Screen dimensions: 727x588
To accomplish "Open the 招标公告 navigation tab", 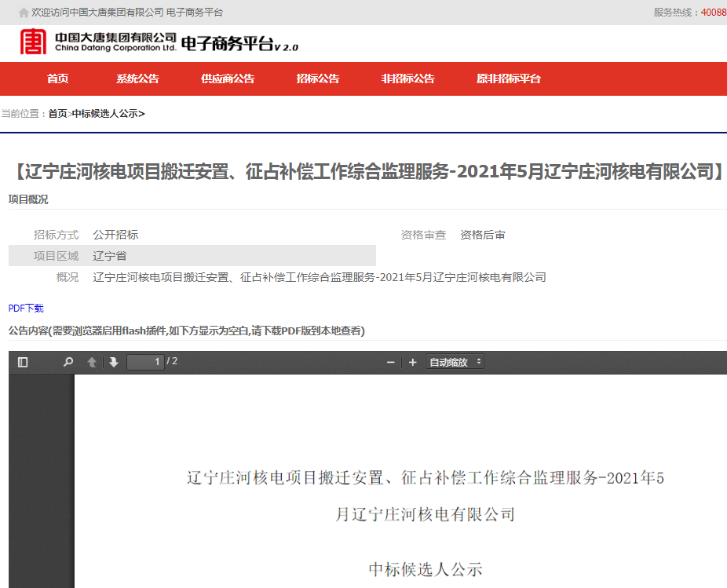I will pyautogui.click(x=318, y=79).
